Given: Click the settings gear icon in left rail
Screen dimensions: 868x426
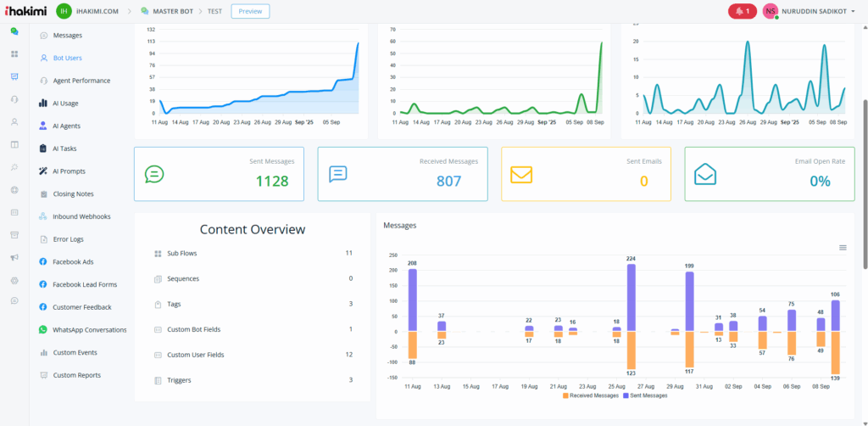Looking at the screenshot, I should [x=14, y=280].
